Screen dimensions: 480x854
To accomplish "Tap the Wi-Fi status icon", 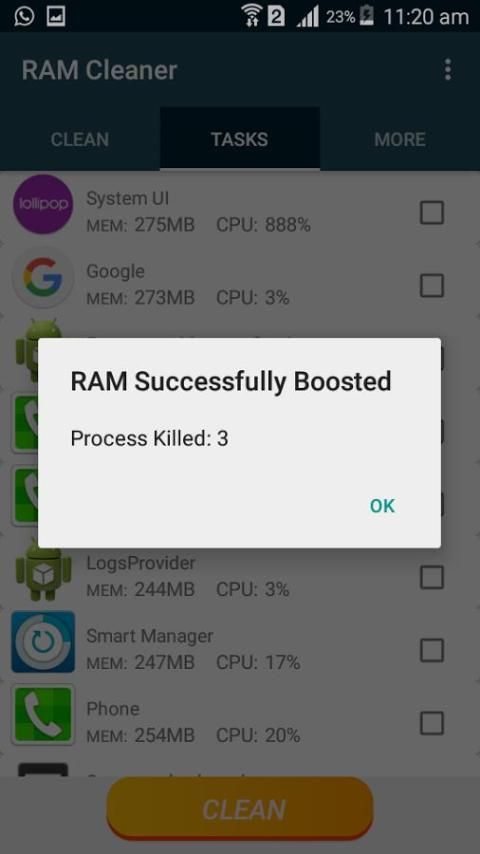I will (251, 15).
